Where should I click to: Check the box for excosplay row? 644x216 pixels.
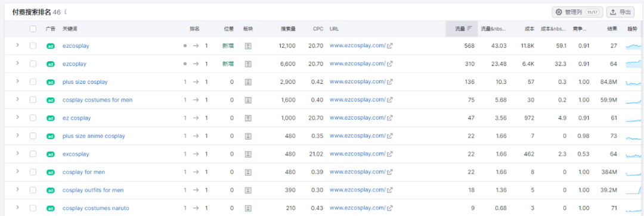pos(33,154)
